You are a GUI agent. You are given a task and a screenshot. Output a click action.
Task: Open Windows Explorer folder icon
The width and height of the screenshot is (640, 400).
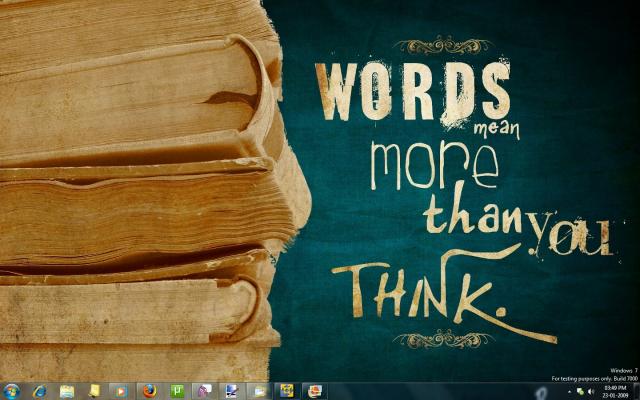tap(67, 391)
